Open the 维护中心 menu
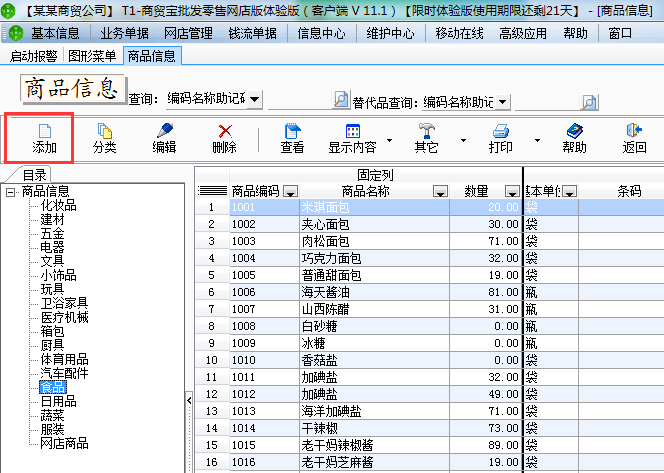The width and height of the screenshot is (664, 473). coord(390,33)
